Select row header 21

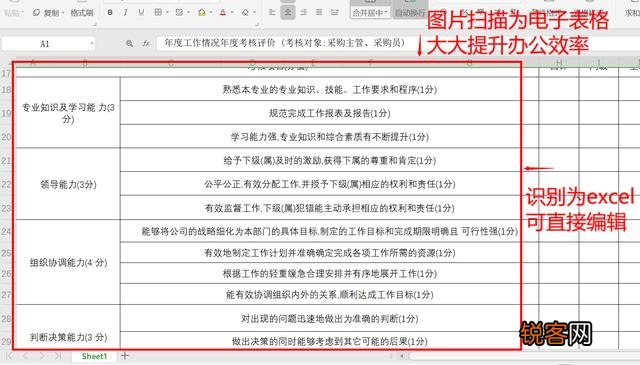click(6, 160)
